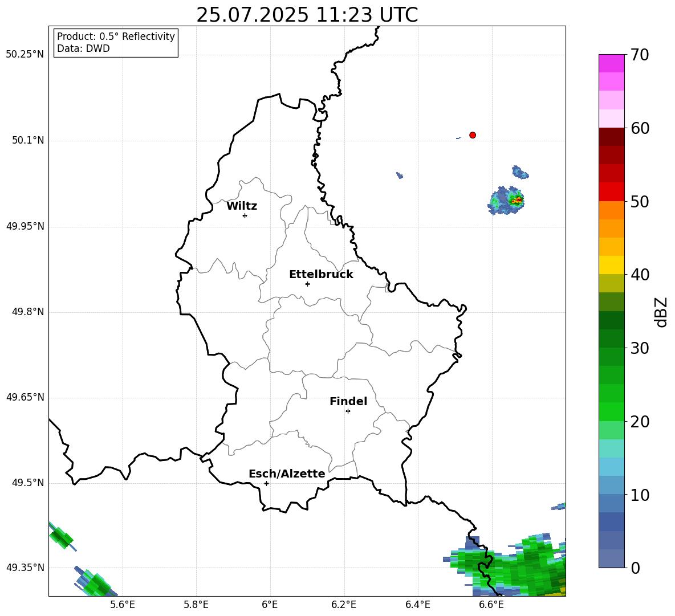Screen dimensions: 675x616
Task: Click the Data: DWD text
Action: [x=83, y=48]
